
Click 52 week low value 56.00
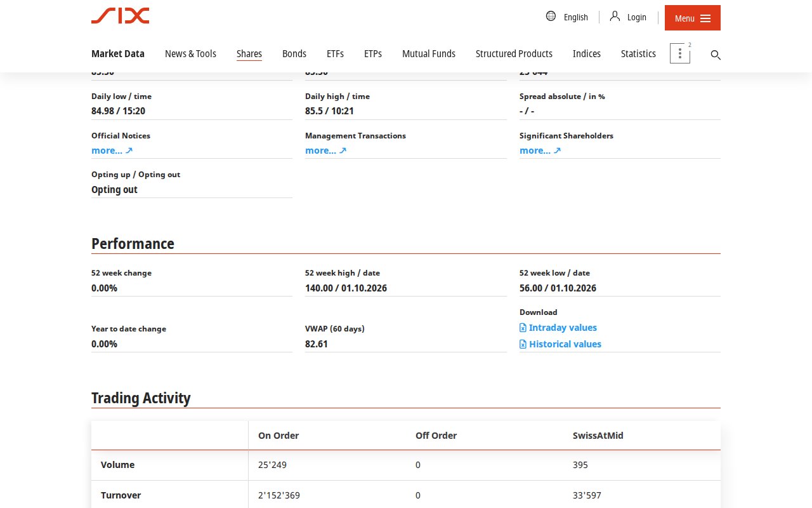click(x=531, y=288)
